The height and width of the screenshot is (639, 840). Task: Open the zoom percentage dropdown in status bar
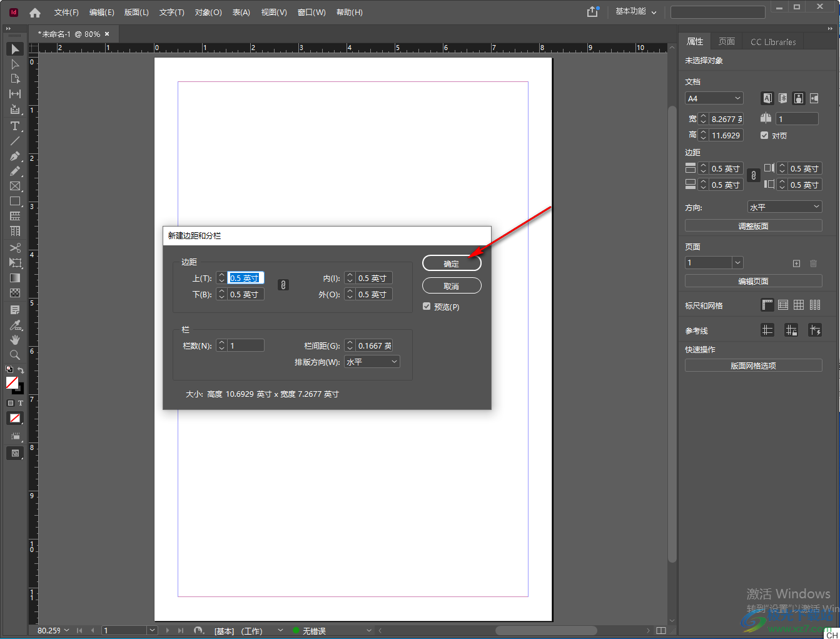click(67, 630)
